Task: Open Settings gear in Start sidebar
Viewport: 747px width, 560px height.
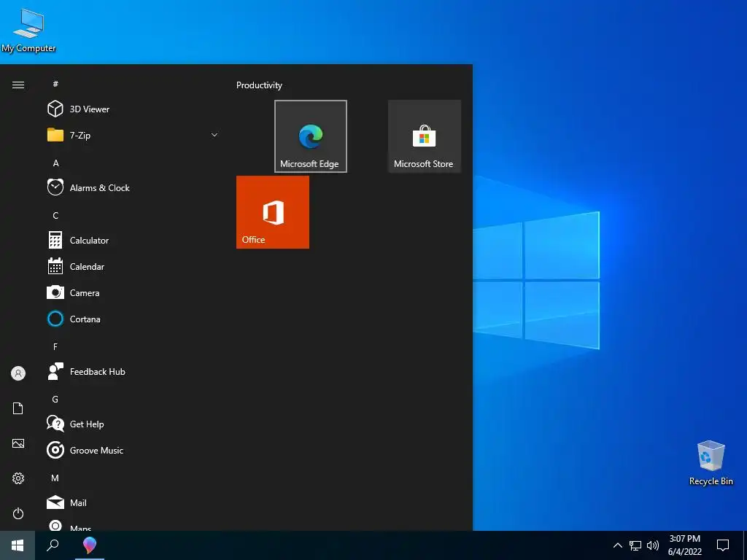Action: point(18,478)
